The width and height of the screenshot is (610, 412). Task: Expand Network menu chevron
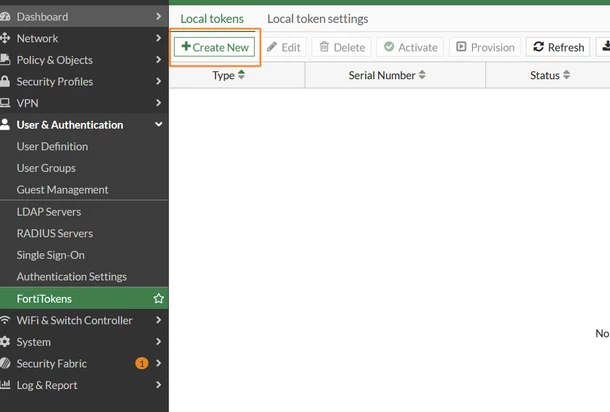point(158,38)
